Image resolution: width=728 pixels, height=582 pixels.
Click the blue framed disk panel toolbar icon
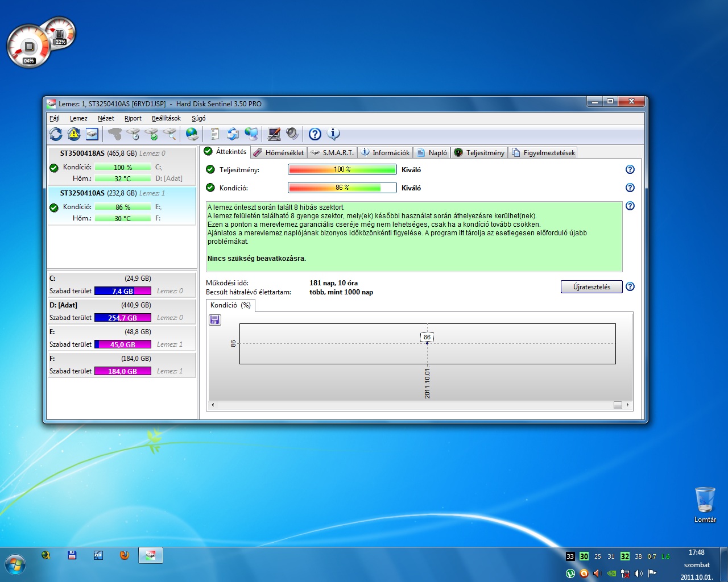[92, 134]
